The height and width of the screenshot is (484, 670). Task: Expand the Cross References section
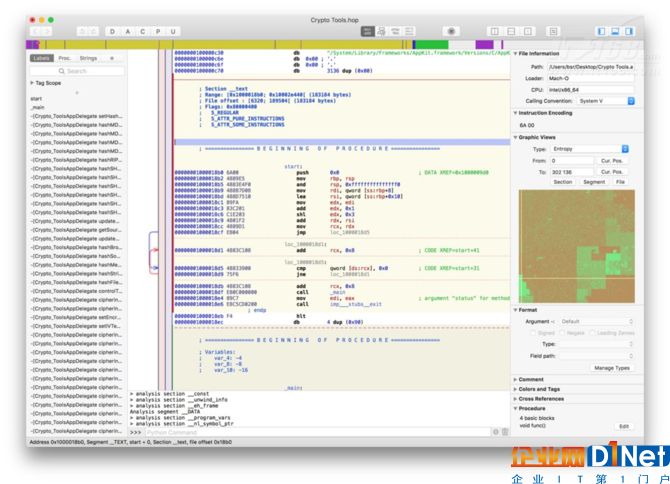(x=515, y=399)
